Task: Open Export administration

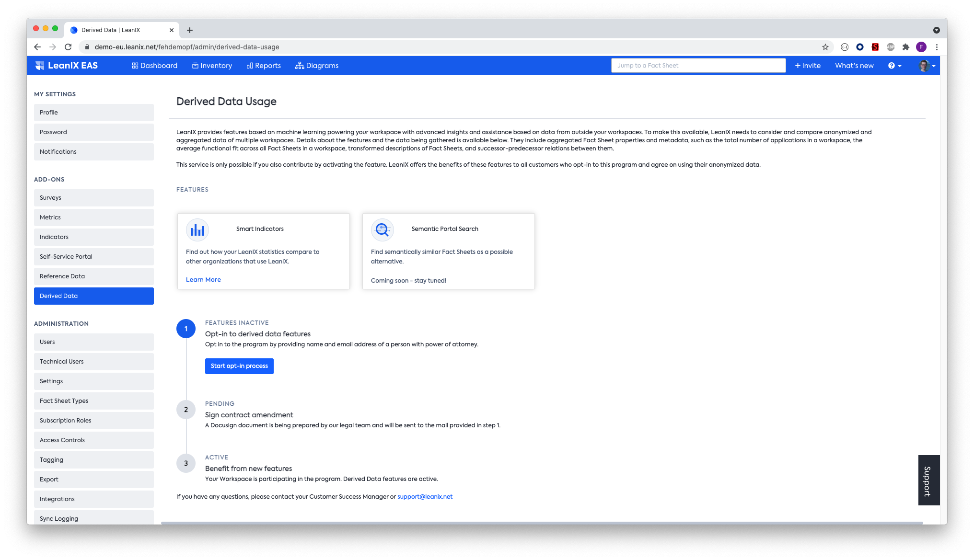Action: (94, 480)
